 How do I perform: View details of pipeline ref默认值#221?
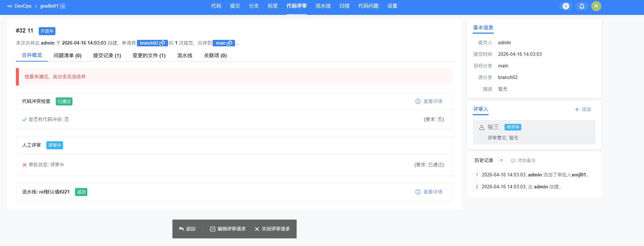pos(429,192)
